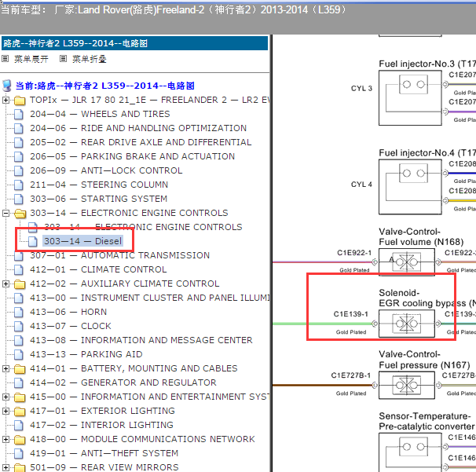Open 412-01 Climate Control diagram
The image size is (476, 472).
click(x=98, y=269)
